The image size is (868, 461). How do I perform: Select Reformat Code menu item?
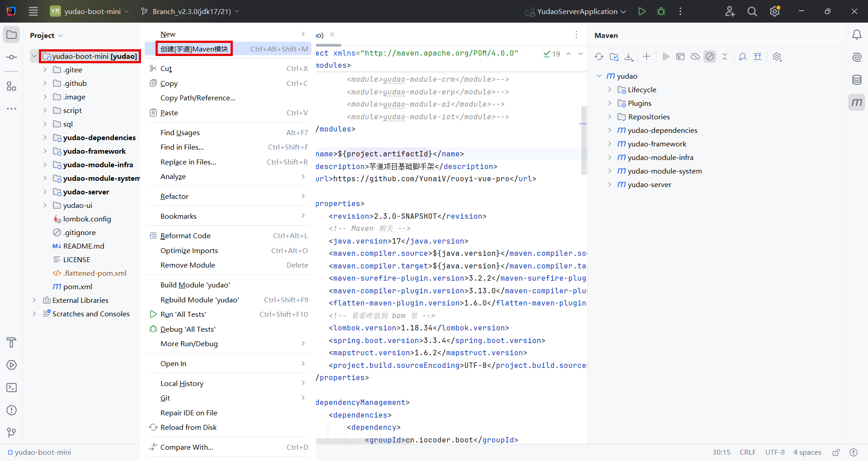228,235
